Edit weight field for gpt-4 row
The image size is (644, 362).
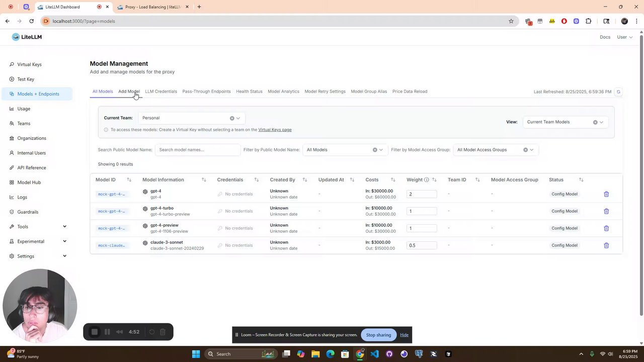[x=422, y=194]
